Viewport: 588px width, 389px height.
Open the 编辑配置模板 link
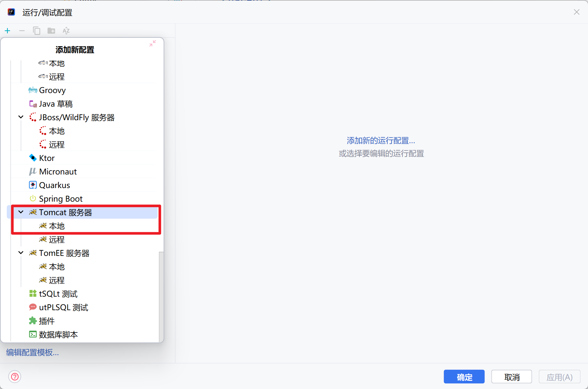point(33,352)
